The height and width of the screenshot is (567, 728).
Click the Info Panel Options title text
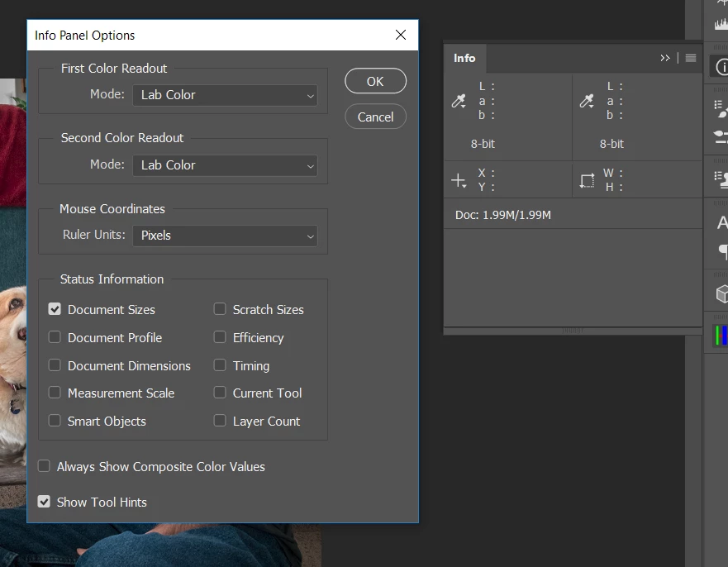[84, 36]
